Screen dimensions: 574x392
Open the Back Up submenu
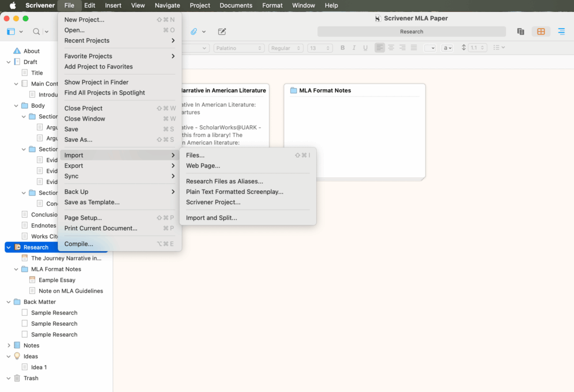[x=119, y=192]
